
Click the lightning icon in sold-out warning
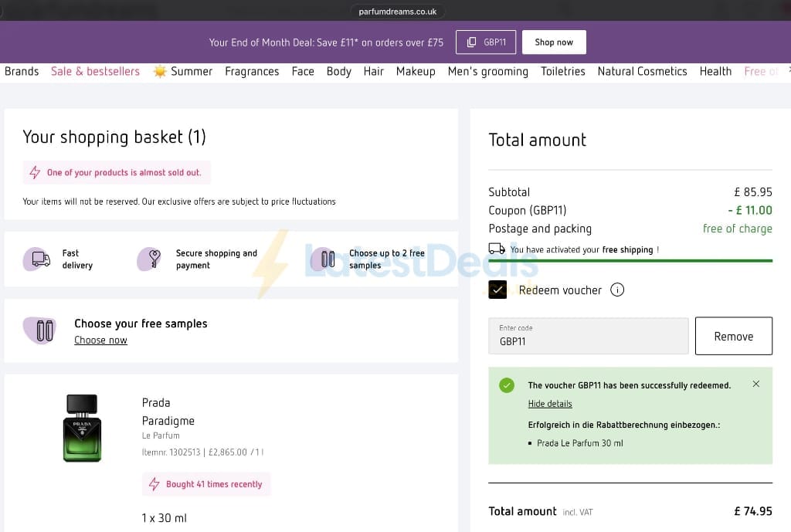pyautogui.click(x=35, y=172)
